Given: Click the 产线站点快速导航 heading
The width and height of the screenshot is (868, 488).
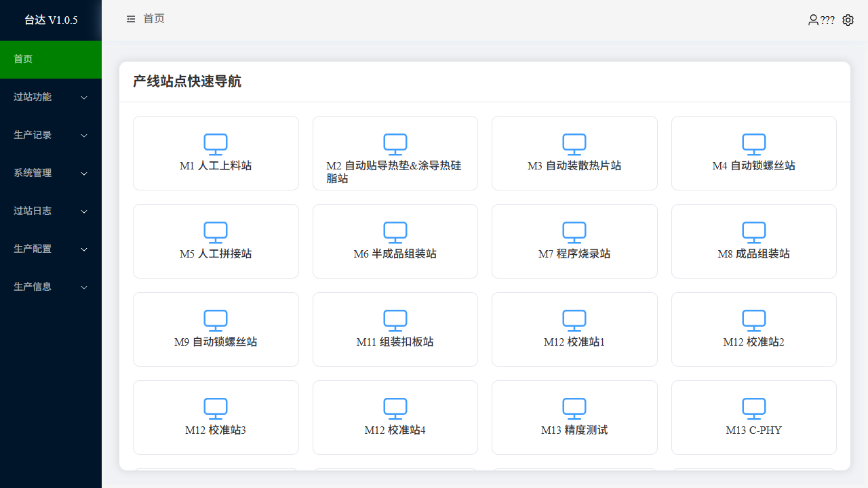Looking at the screenshot, I should 187,82.
